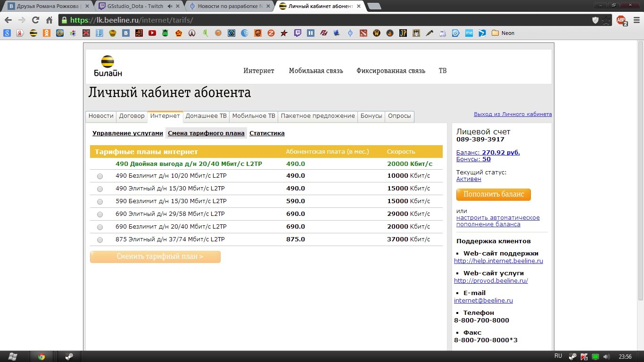Open the Twitch bookmark in bookmarks bar
The width and height of the screenshot is (644, 362).
pyautogui.click(x=297, y=33)
